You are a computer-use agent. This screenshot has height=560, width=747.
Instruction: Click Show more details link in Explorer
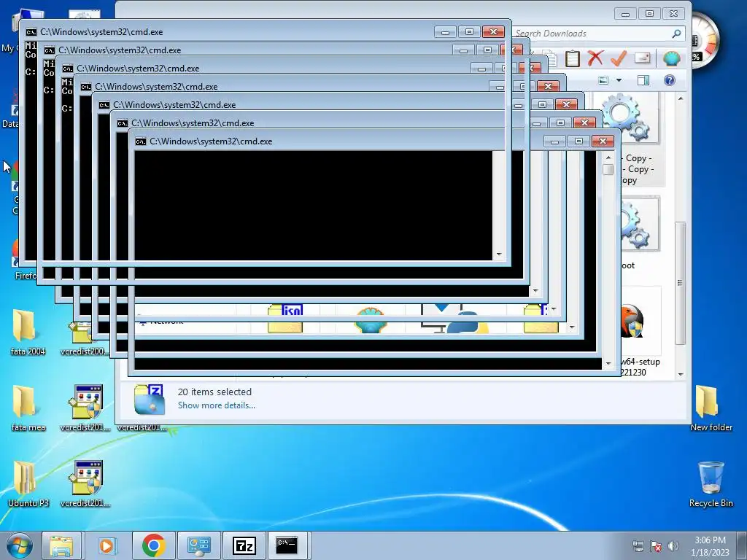(216, 405)
